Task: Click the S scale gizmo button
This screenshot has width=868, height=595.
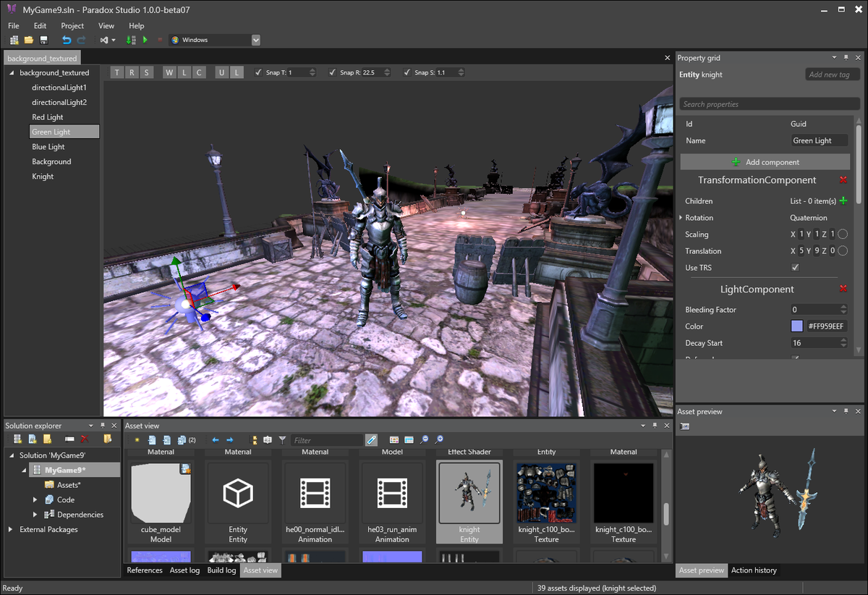Action: pos(147,72)
